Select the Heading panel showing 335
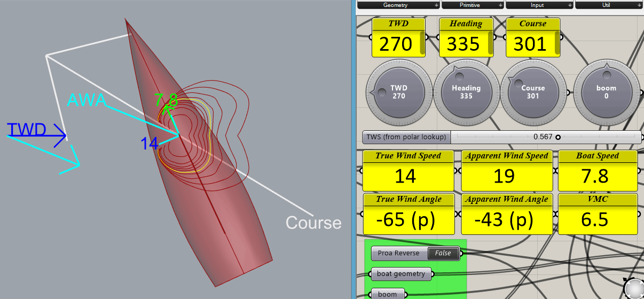Viewport: 644px width, 299px height. point(466,38)
